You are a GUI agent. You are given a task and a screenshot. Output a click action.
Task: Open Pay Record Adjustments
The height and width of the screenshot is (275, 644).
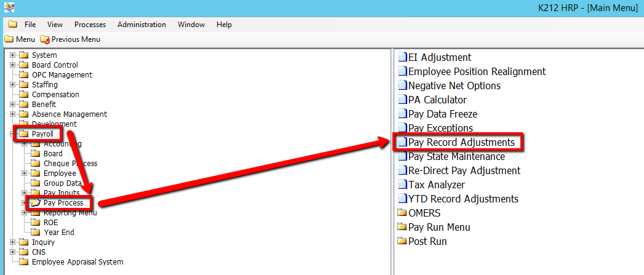tap(461, 142)
